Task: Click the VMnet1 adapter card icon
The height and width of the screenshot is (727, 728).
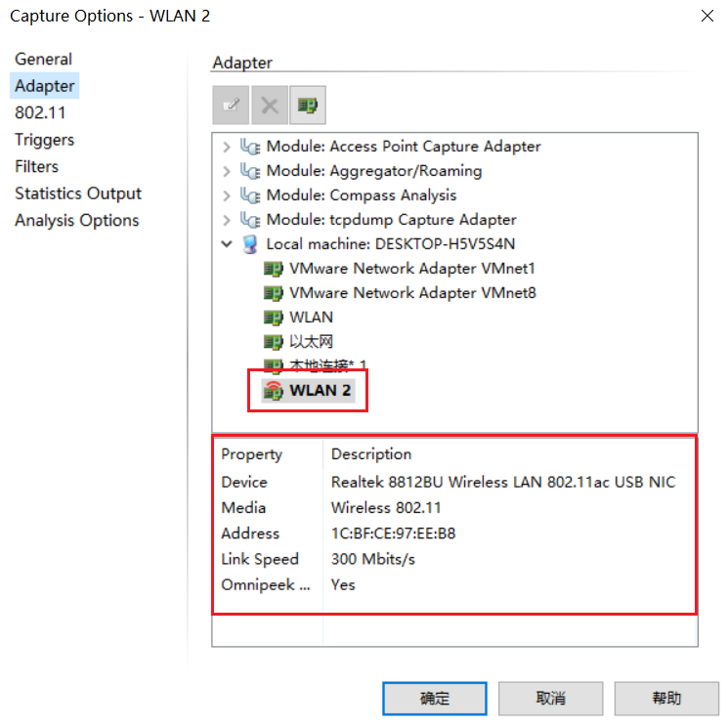Action: click(273, 269)
